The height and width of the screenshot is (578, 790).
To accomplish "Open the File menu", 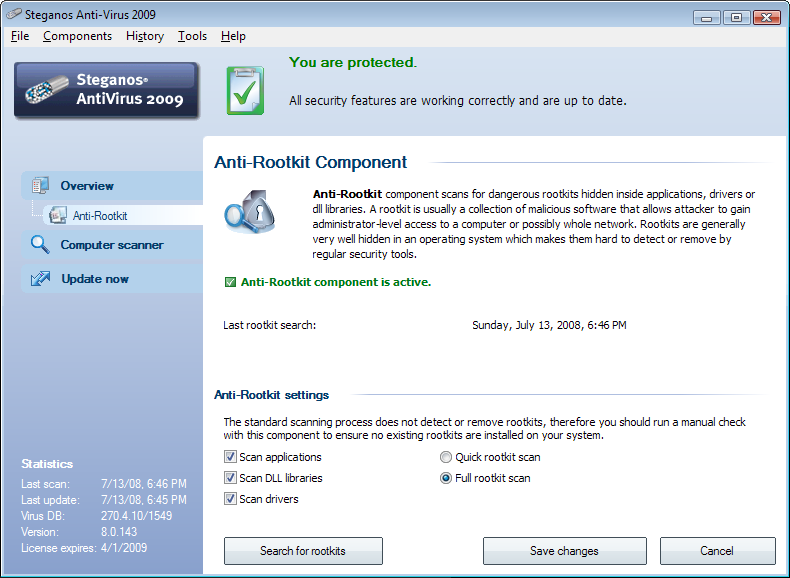I will [20, 36].
